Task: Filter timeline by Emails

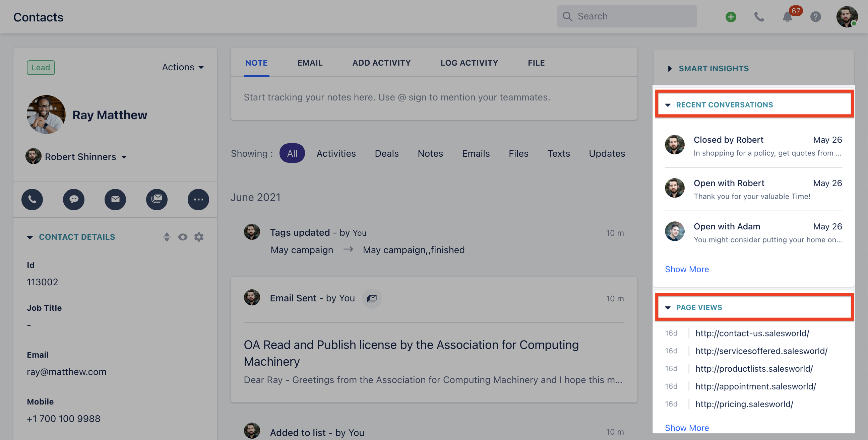Action: pyautogui.click(x=476, y=153)
